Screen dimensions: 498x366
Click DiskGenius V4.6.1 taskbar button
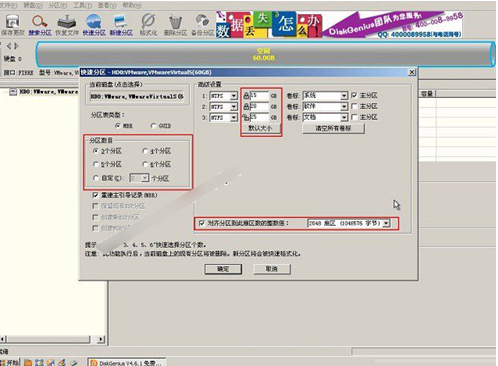(127, 363)
